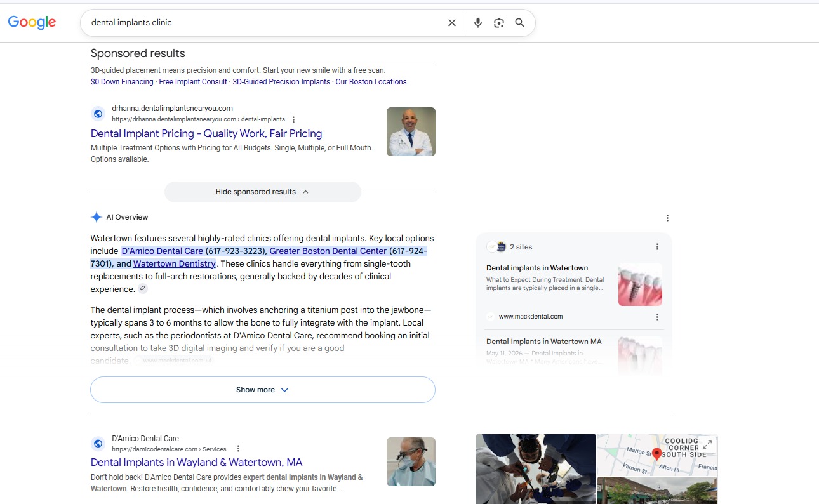Open '$0 Down Financing' sitelink

coord(122,82)
